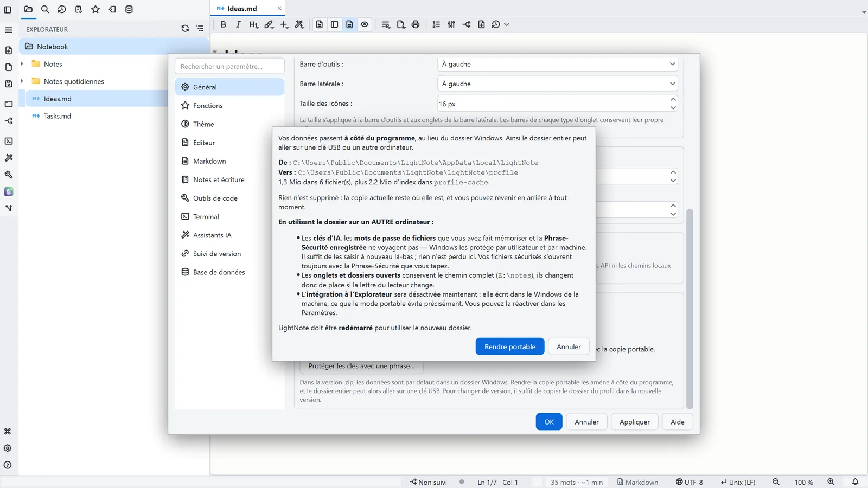This screenshot has width=868, height=488.
Task: Click the magic wand icon in the left sidebar
Action: click(9, 158)
